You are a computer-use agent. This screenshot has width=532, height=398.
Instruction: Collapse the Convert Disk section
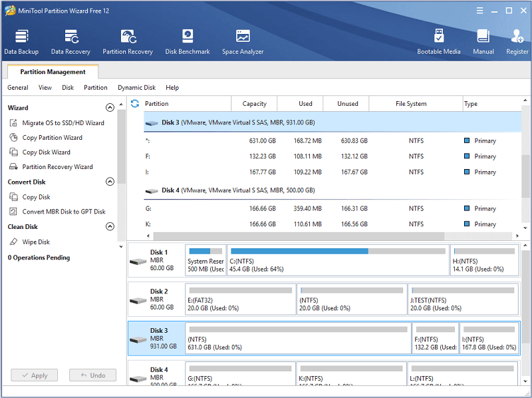(x=110, y=182)
